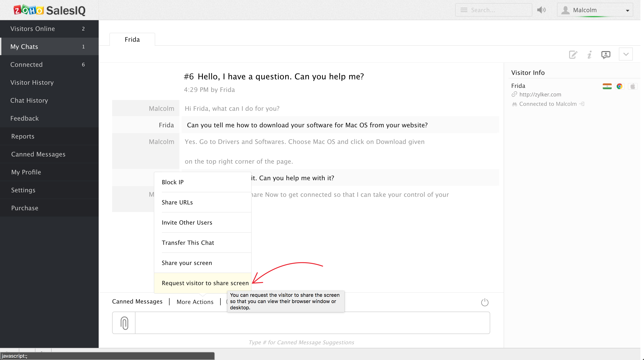Expand the Visitors Online section count

[83, 29]
